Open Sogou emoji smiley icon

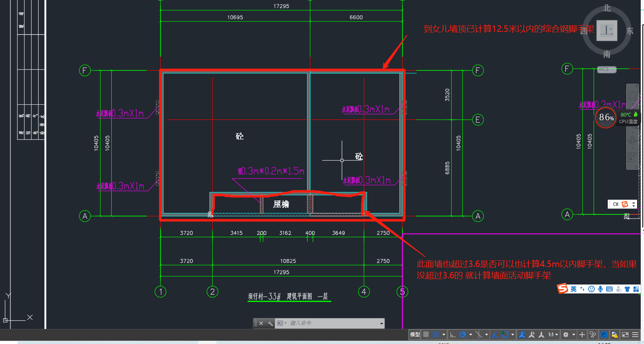591,289
